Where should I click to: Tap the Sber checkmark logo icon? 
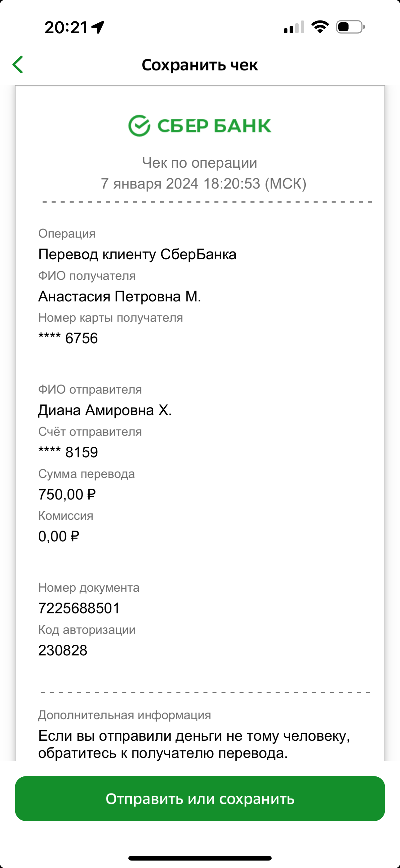tap(139, 125)
